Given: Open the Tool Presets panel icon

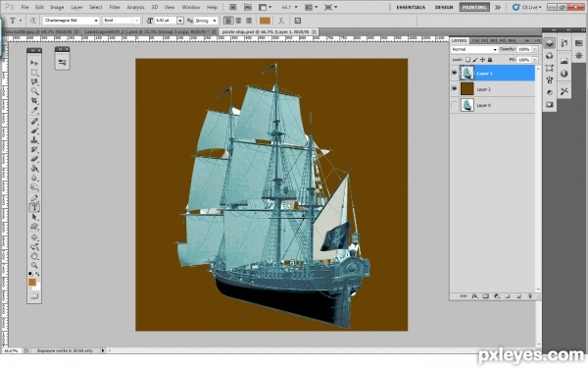Looking at the screenshot, I should 564,91.
